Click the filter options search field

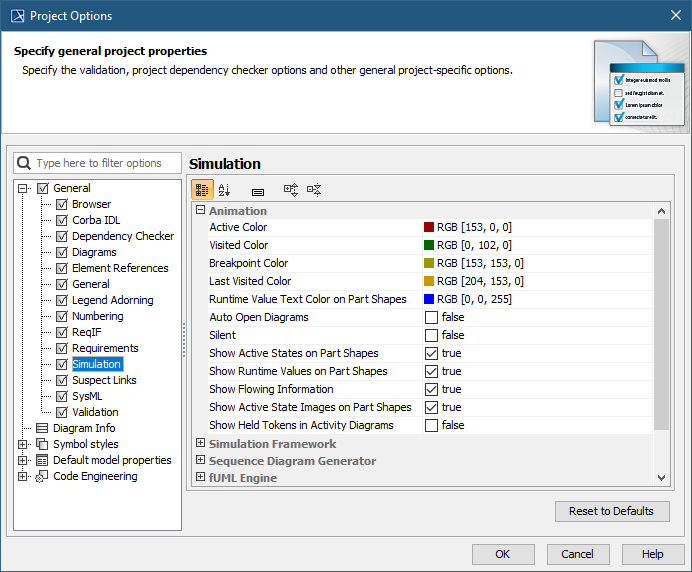(105, 163)
